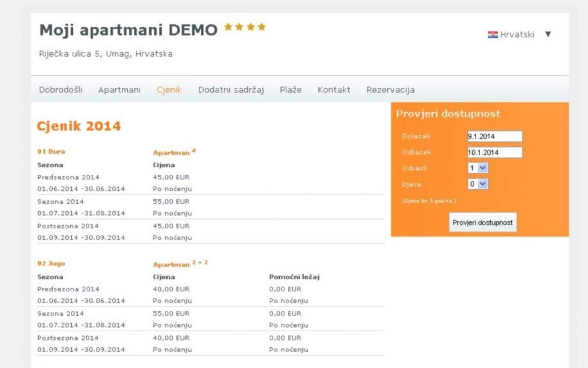Open the Dobrodošli menu item

coord(61,90)
